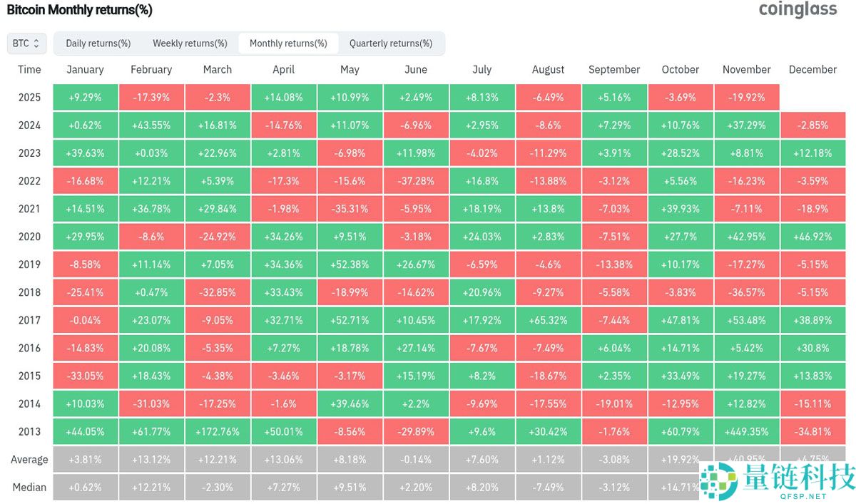The height and width of the screenshot is (504, 856).
Task: Click the Average row label
Action: (29, 460)
